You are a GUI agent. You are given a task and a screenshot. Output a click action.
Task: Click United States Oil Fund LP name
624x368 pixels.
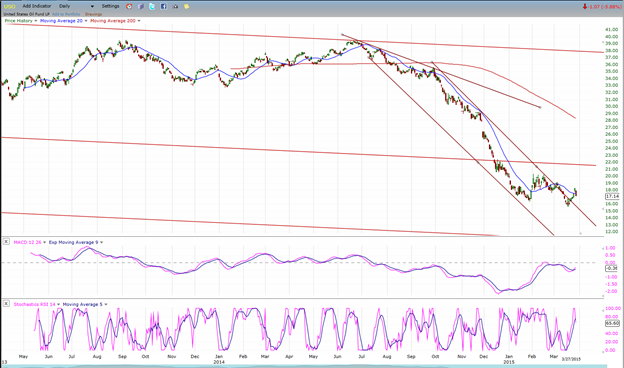click(26, 14)
